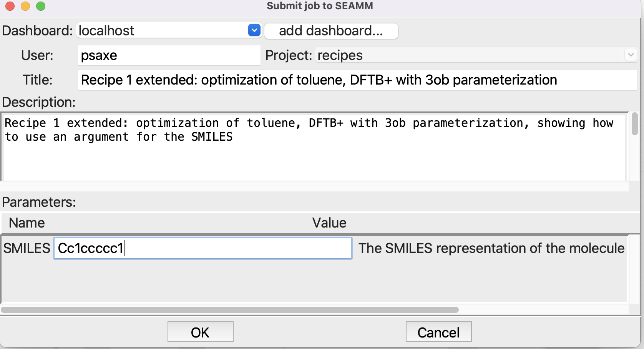
Task: Click the Description: label
Action: coord(39,102)
